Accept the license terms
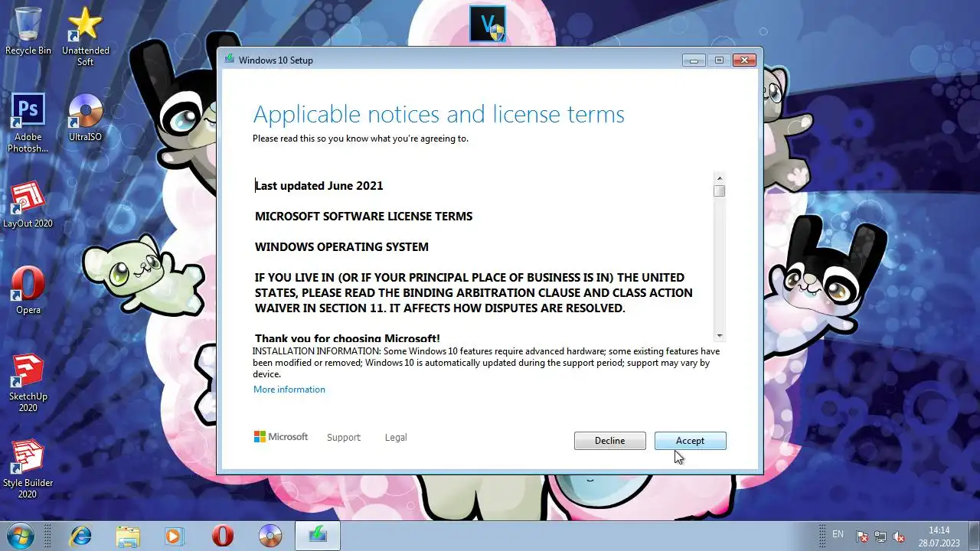The image size is (980, 551). pyautogui.click(x=690, y=441)
